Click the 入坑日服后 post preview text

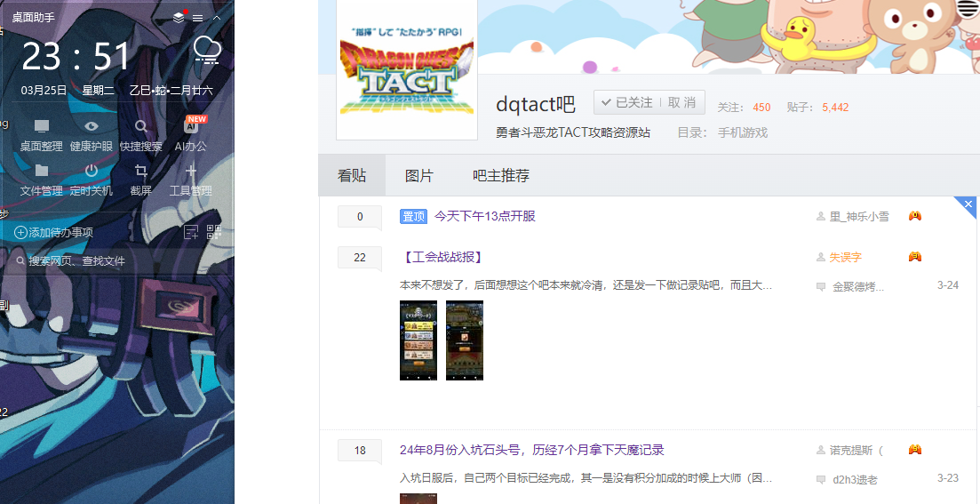pos(586,478)
